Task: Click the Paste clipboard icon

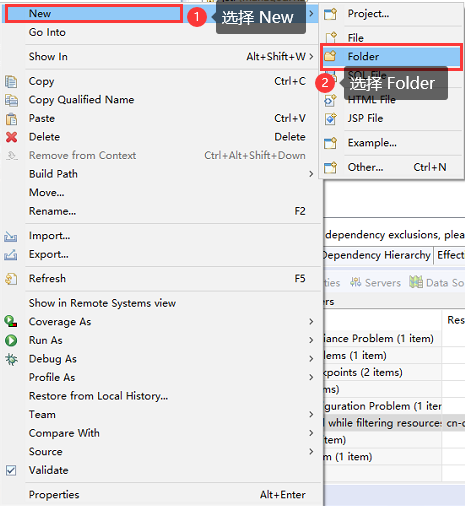Action: (11, 119)
